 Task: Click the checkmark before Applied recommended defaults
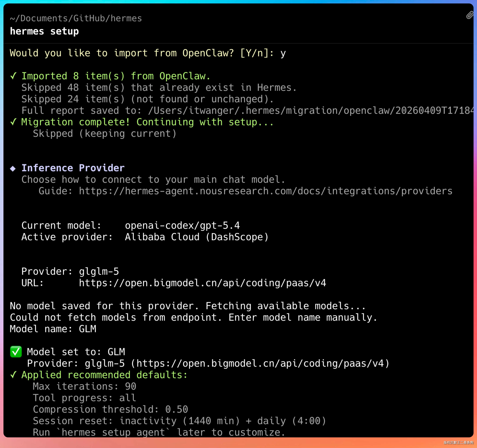[x=13, y=375]
